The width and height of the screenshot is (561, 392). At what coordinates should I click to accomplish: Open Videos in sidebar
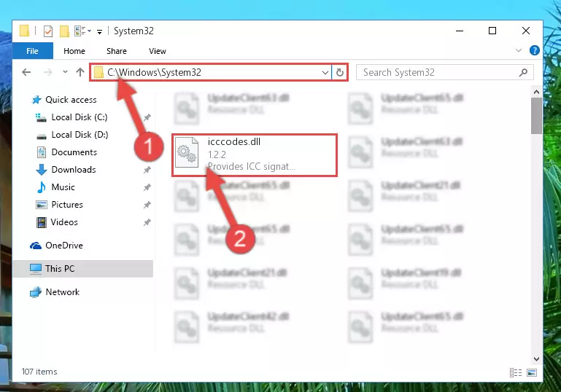coord(64,222)
